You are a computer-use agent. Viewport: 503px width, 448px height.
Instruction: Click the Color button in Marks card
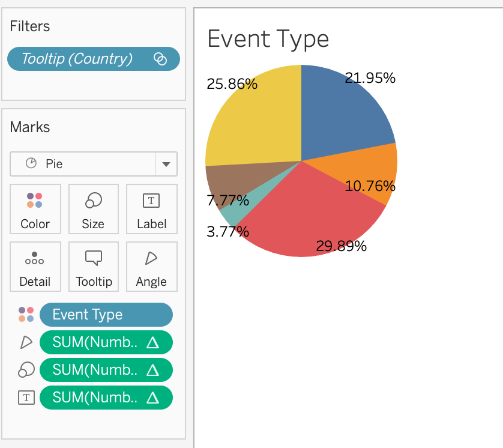(35, 209)
